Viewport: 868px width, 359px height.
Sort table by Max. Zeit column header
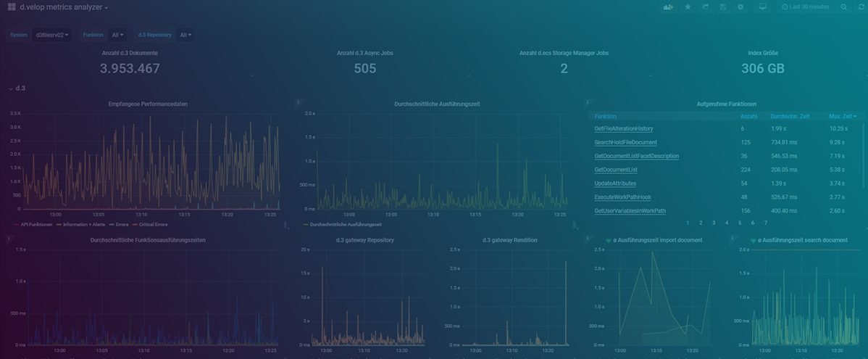tap(840, 116)
